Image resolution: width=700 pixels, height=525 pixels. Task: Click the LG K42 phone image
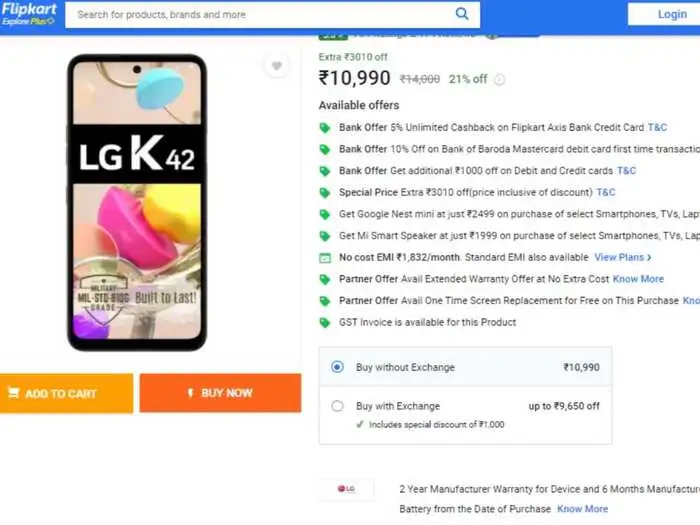(x=137, y=202)
